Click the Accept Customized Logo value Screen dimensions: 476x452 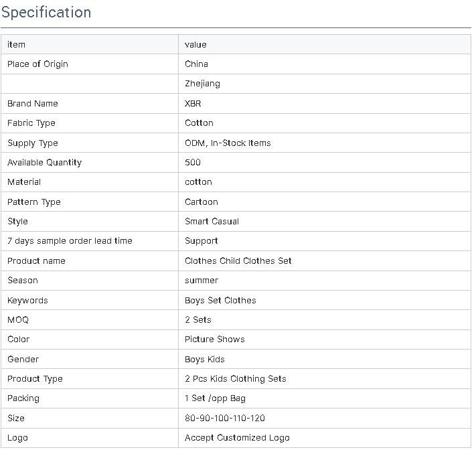237,438
